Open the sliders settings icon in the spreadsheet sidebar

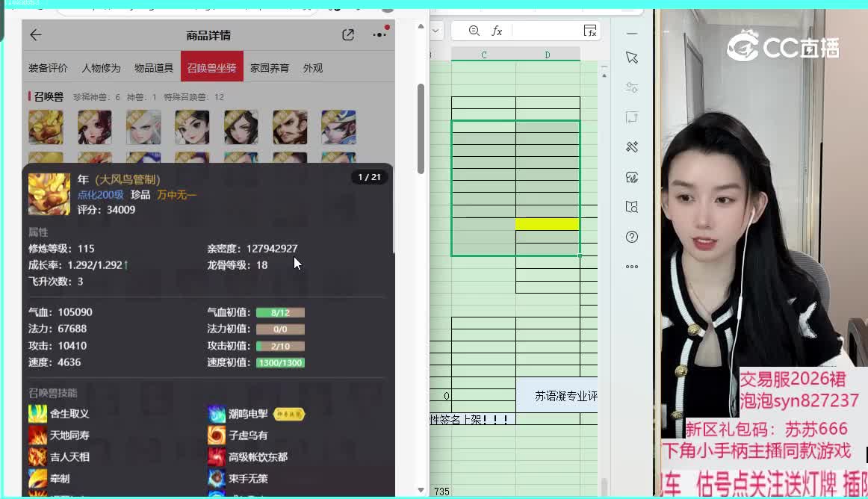click(x=632, y=87)
